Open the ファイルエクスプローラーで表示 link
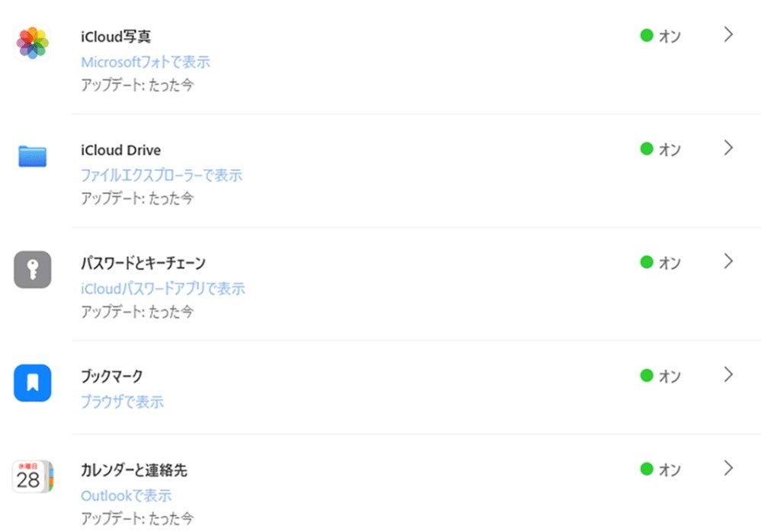The width and height of the screenshot is (761, 532). click(x=162, y=175)
